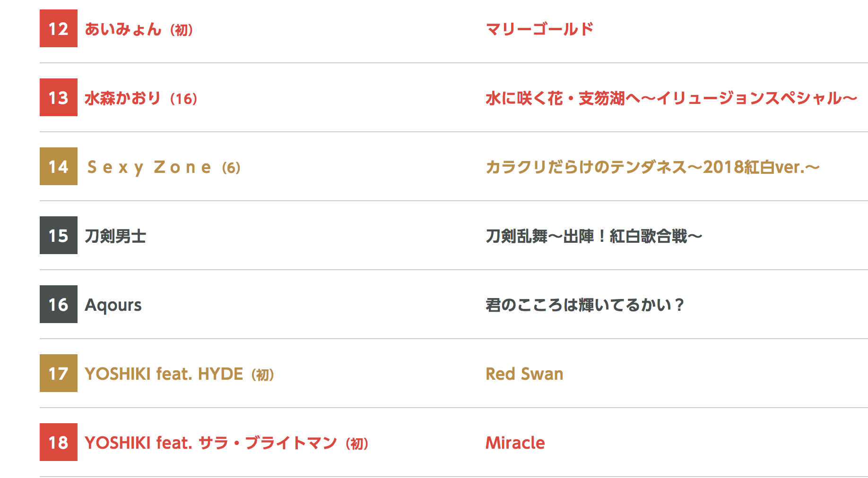Open artist 水森かおり link
Viewport: 868px width, 478px height.
click(123, 98)
